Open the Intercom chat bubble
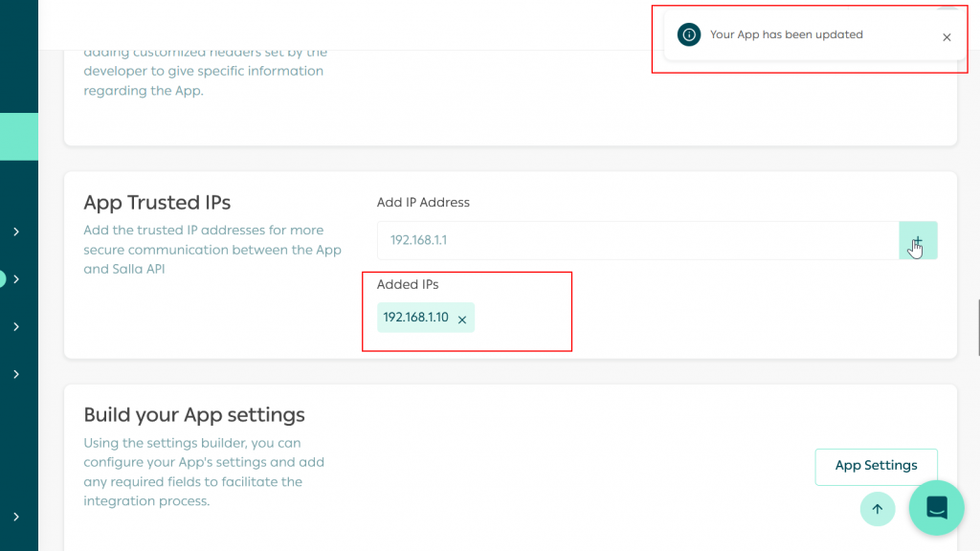This screenshot has width=980, height=551. pos(936,508)
